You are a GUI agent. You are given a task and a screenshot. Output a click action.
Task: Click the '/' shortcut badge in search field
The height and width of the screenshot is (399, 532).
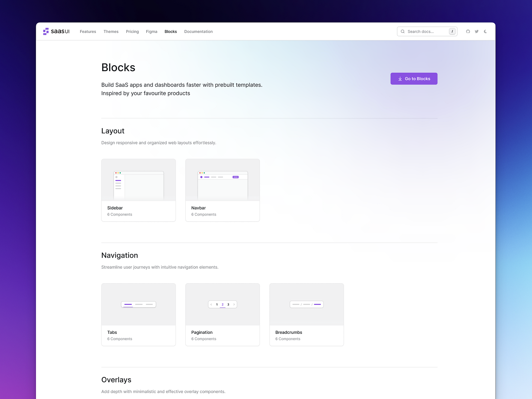[452, 31]
